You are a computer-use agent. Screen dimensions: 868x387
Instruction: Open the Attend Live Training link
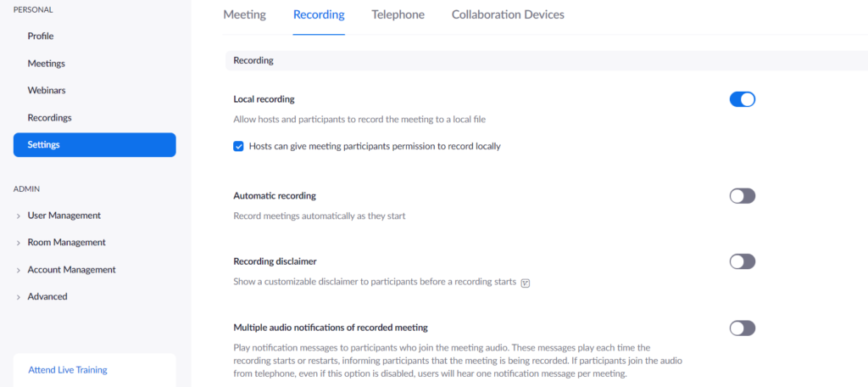tap(68, 370)
